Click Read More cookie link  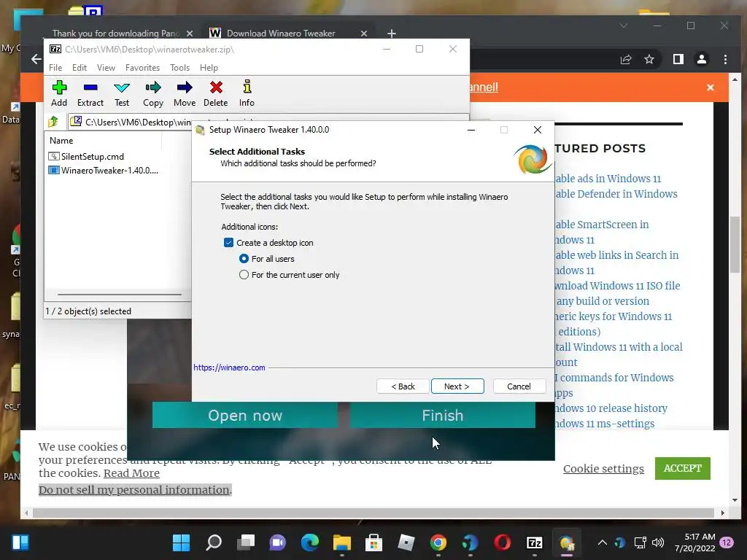pos(131,472)
